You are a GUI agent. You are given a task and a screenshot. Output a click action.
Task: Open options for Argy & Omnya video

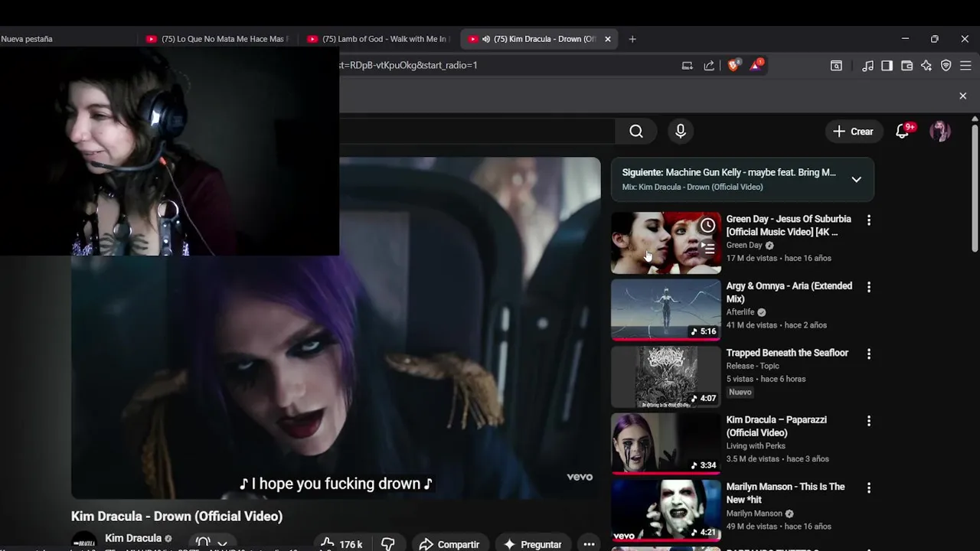tap(868, 287)
